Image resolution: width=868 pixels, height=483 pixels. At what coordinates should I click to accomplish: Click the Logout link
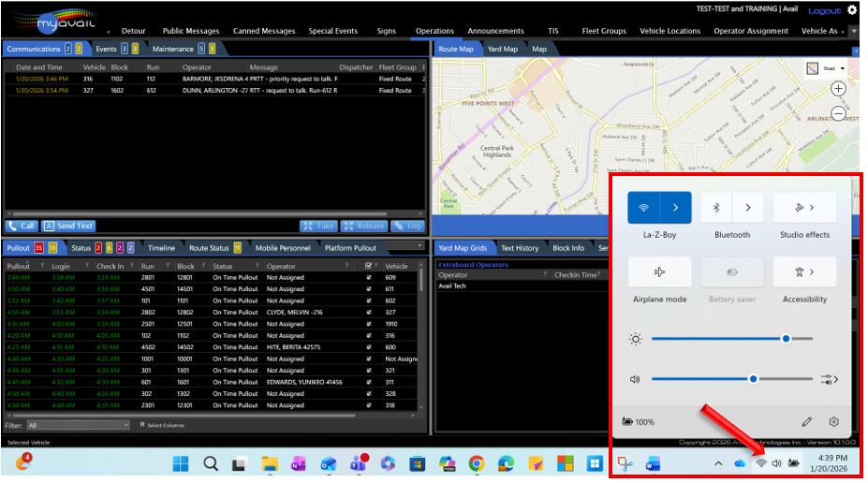coord(824,10)
